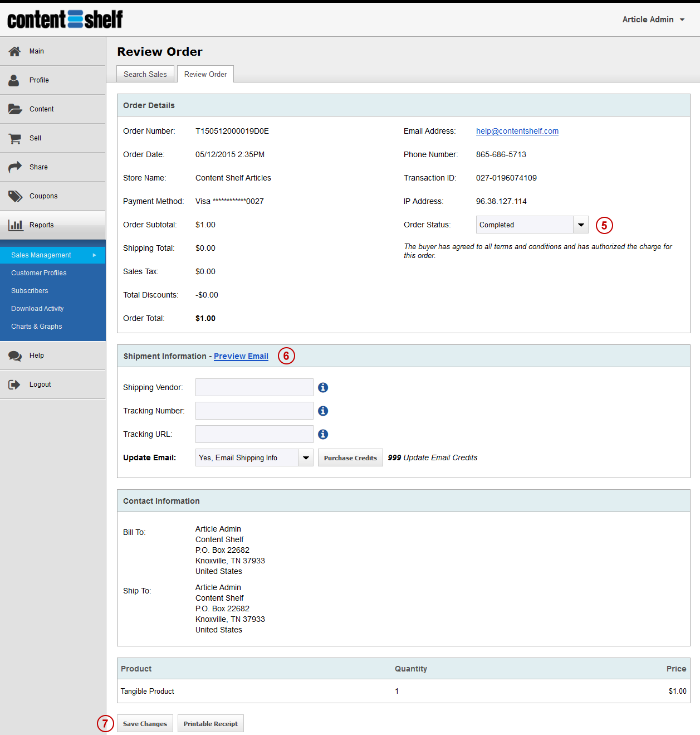Go to the Reports menu item
The height and width of the screenshot is (735, 700).
coord(53,225)
